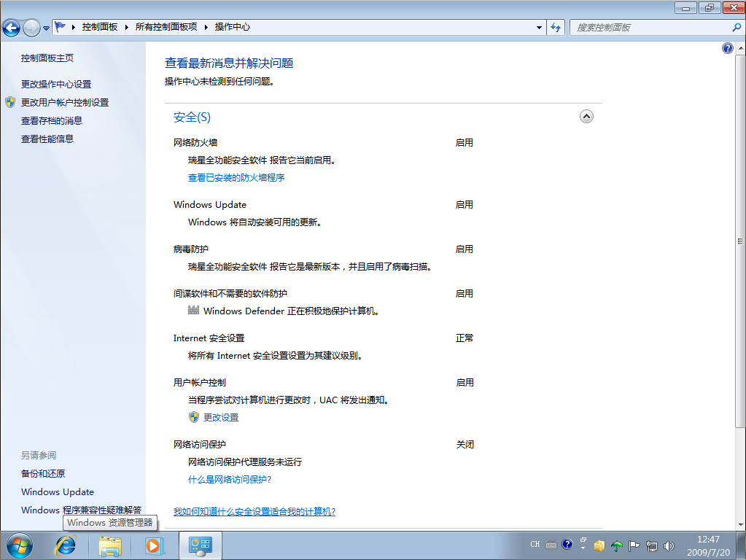Collapse the 安全(S) section
This screenshot has width=746, height=560.
586,117
